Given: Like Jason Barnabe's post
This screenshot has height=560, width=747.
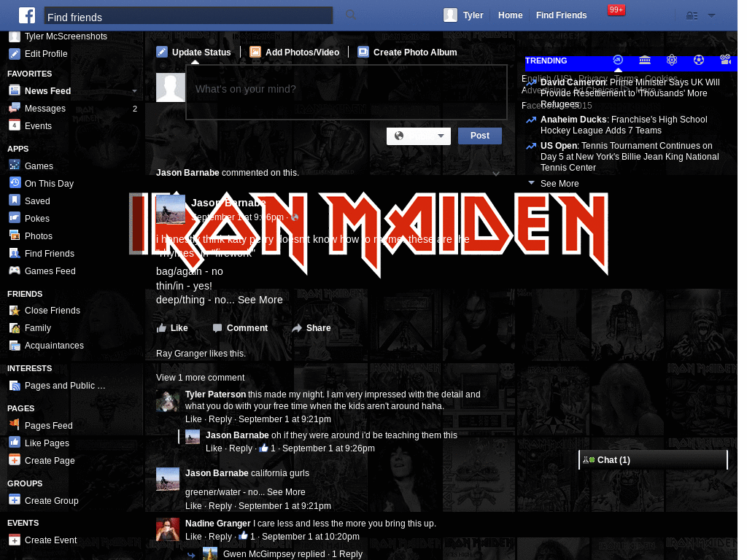Looking at the screenshot, I should (x=172, y=328).
